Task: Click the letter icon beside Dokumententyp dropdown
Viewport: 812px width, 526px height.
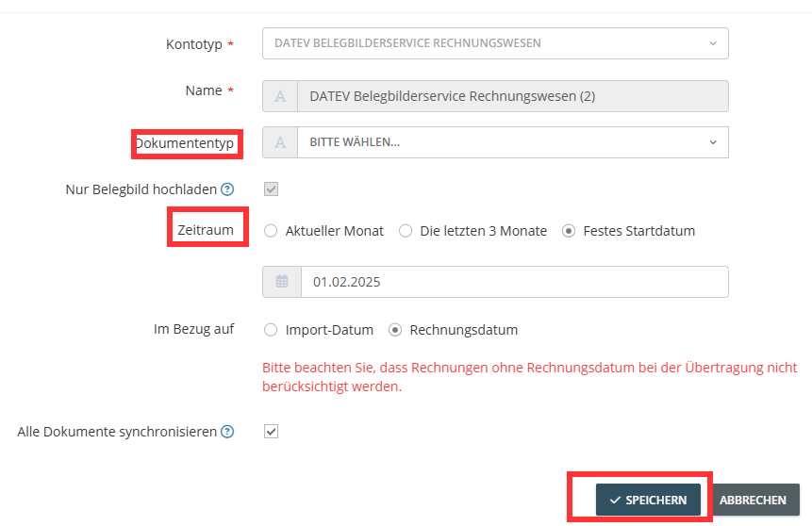Action: [x=280, y=142]
